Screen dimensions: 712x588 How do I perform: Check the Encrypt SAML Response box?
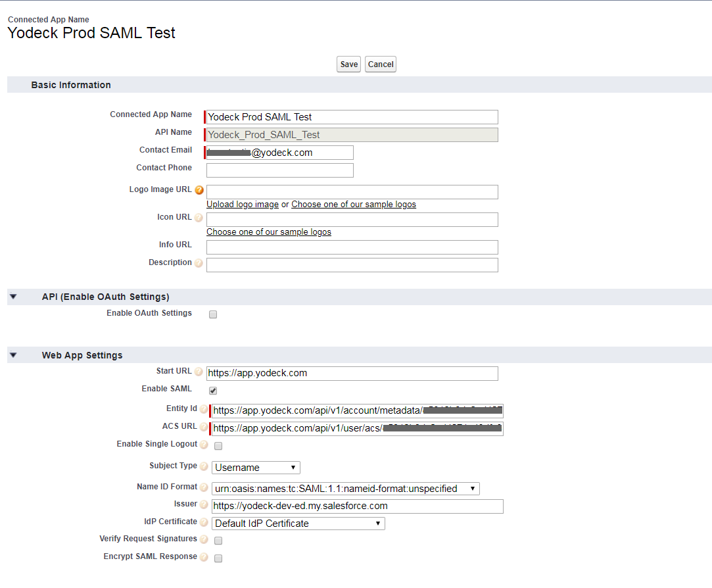click(x=218, y=558)
